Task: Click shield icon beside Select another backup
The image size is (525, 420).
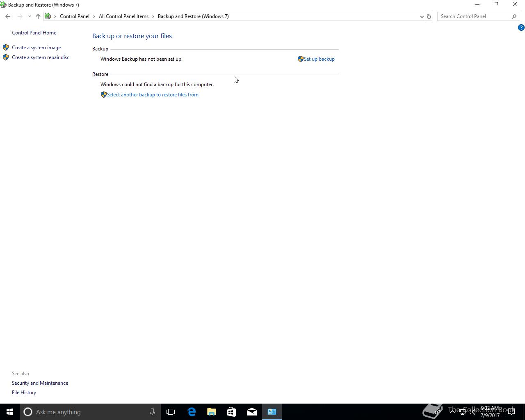Action: coord(103,95)
